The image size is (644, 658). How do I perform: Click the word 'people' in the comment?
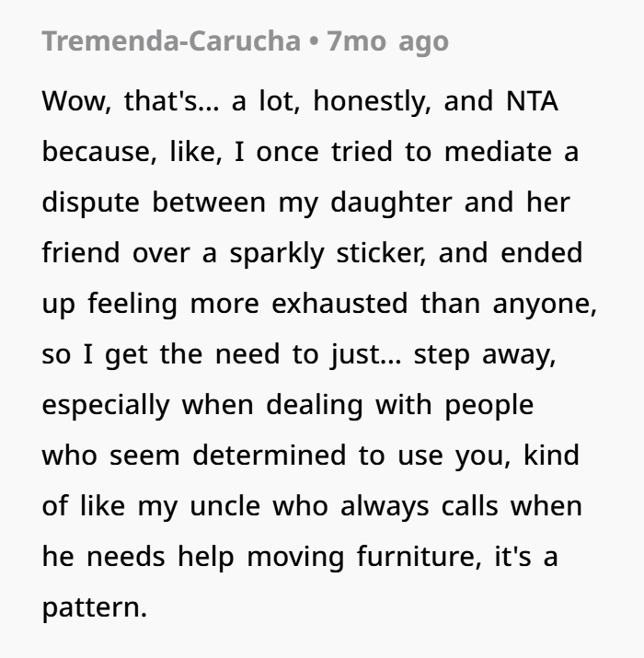click(486, 405)
